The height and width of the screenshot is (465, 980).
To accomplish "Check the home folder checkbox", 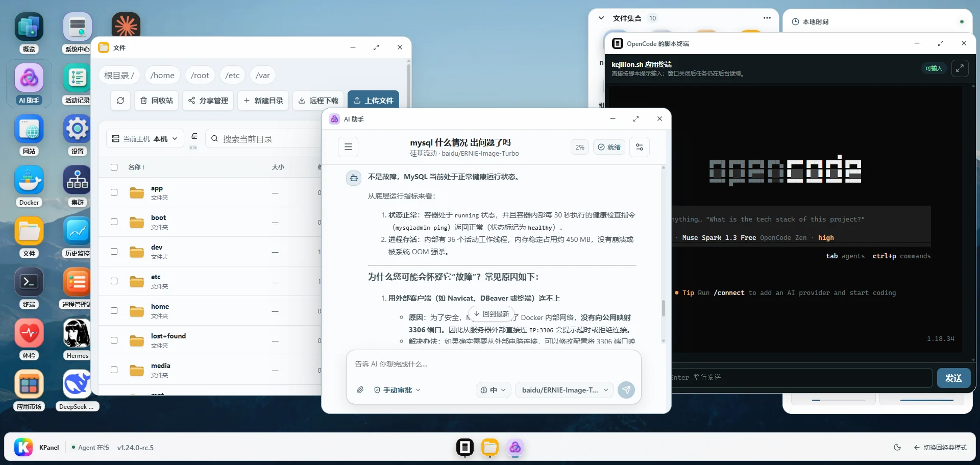I will tap(114, 311).
